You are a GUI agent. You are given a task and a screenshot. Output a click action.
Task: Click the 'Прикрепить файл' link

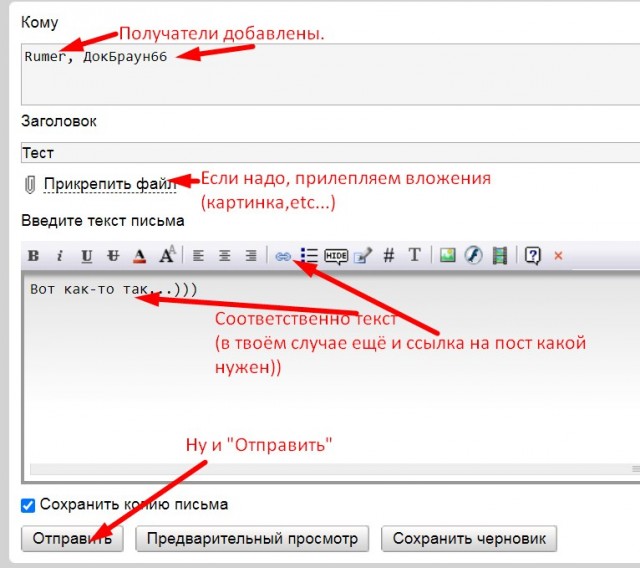109,184
